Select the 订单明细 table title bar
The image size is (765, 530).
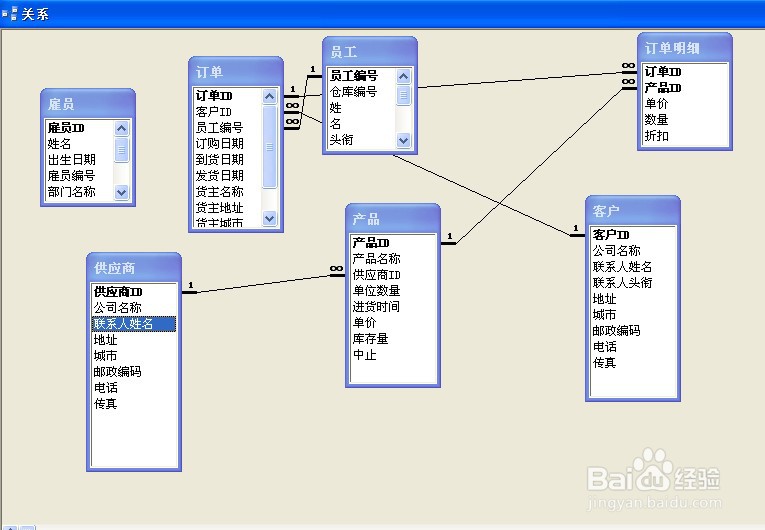(685, 47)
